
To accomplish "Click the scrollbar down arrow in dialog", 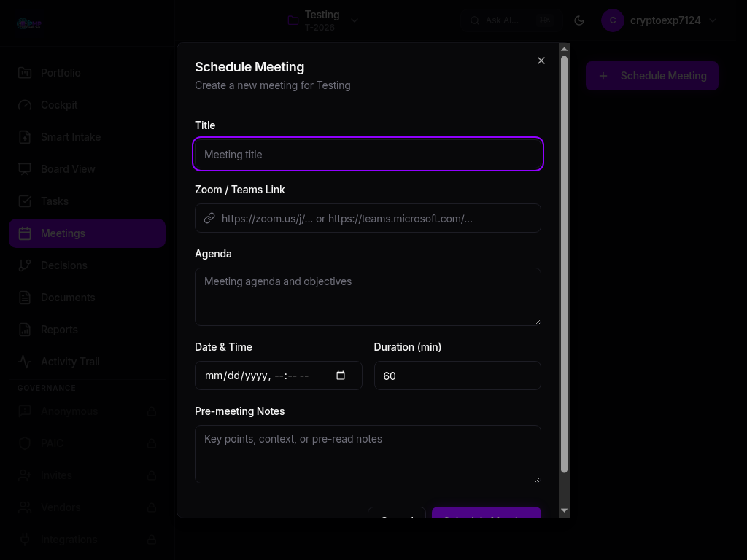I will click(x=564, y=510).
